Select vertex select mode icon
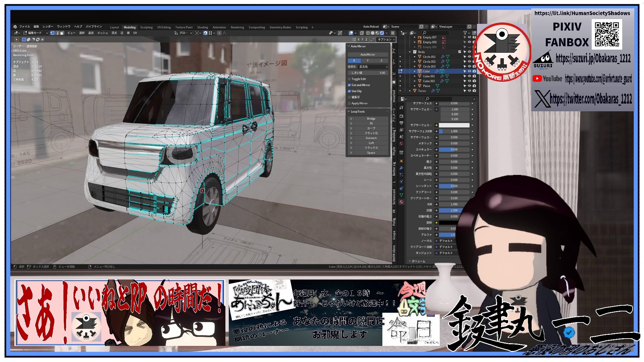This screenshot has height=362, width=644. (x=52, y=33)
